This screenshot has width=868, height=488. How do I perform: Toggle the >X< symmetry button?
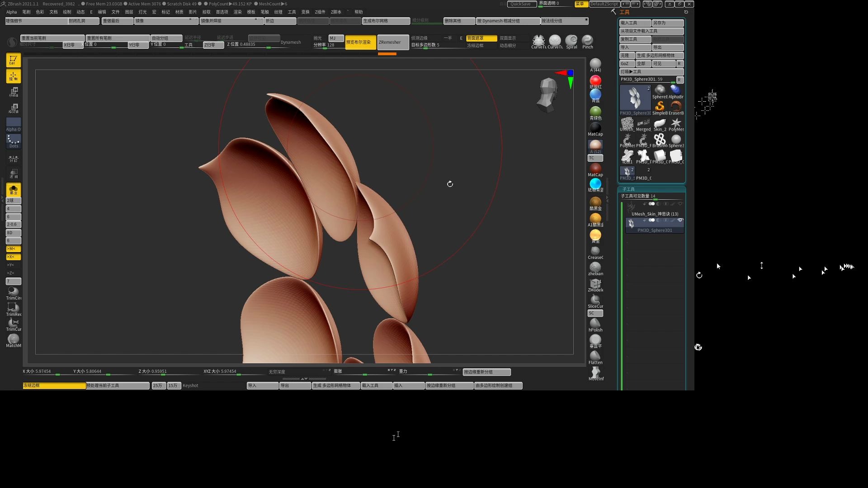[13, 257]
